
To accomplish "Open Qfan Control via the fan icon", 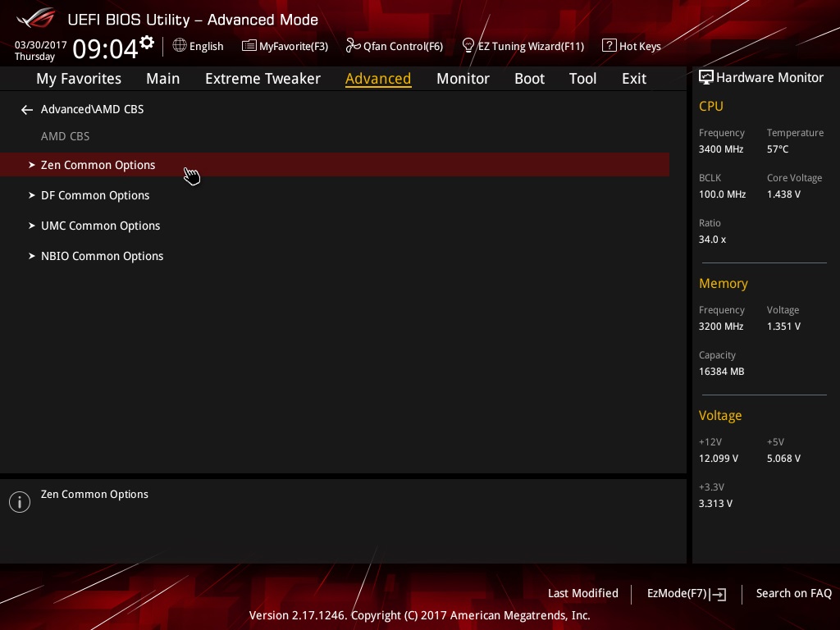I will (353, 46).
